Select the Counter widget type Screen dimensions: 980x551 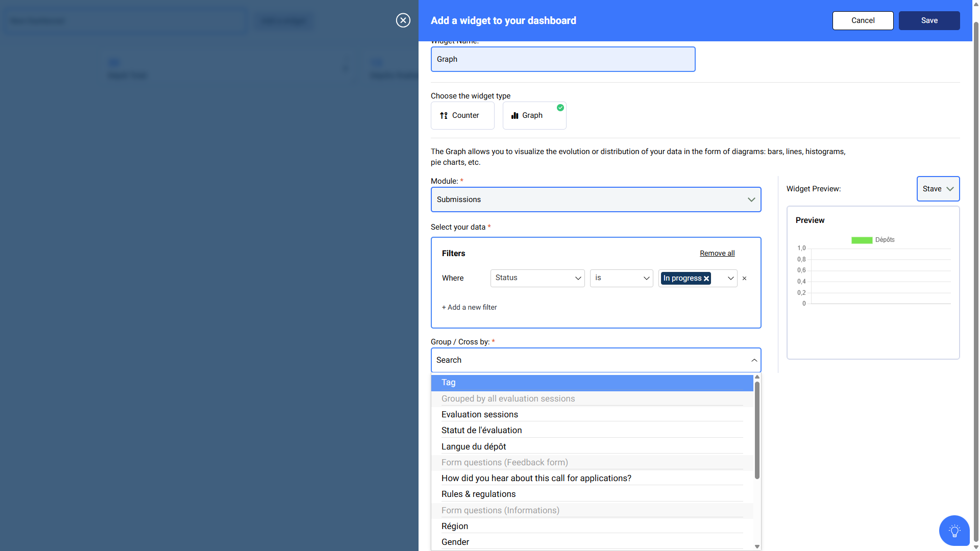(x=462, y=115)
